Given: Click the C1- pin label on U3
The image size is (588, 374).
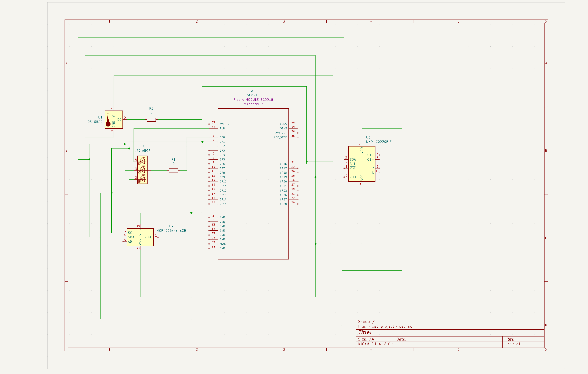Looking at the screenshot, I should click(370, 160).
